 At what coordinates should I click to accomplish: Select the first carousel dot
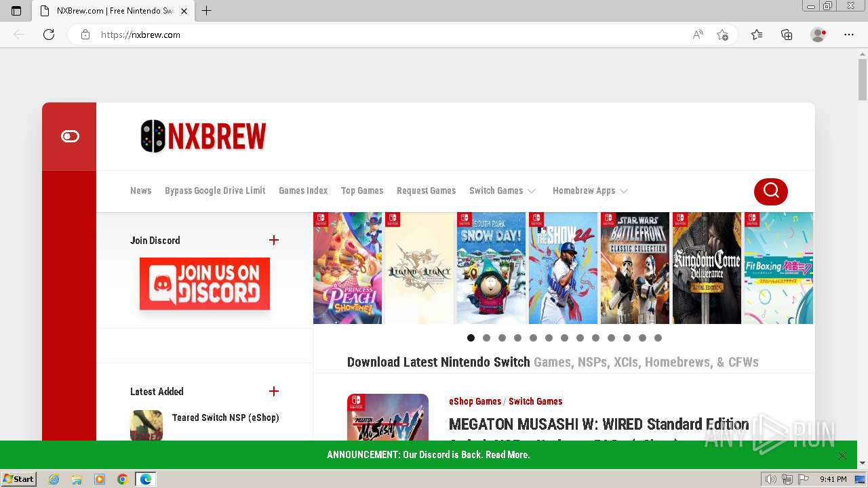(x=471, y=338)
